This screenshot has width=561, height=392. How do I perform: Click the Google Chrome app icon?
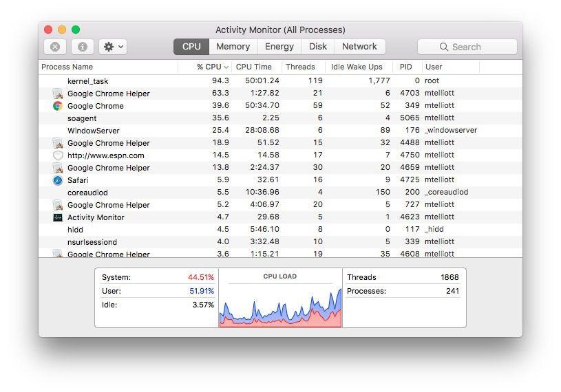[x=58, y=106]
